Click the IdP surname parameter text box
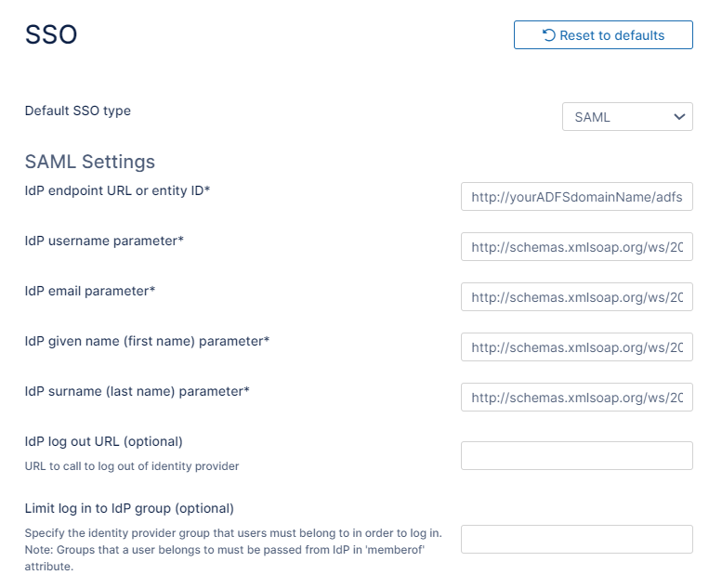 (x=576, y=398)
